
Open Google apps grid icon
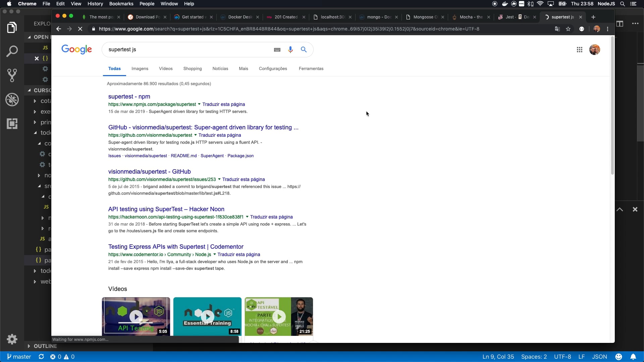579,50
